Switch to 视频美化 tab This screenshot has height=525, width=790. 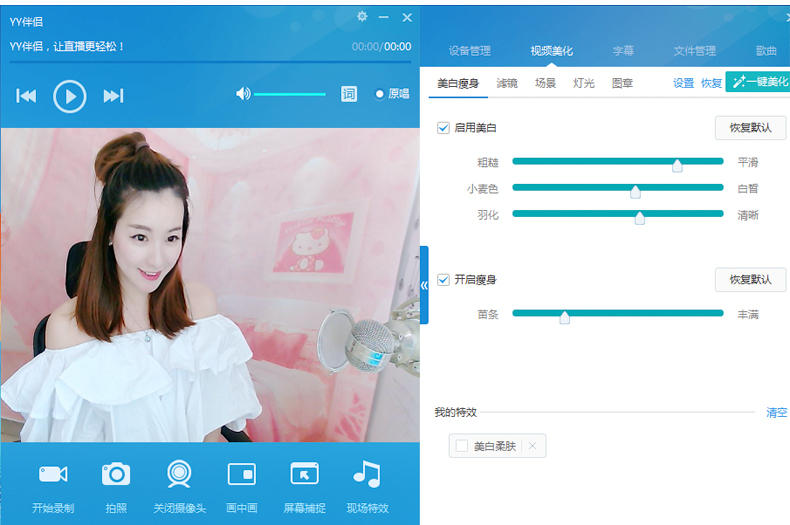pyautogui.click(x=552, y=51)
